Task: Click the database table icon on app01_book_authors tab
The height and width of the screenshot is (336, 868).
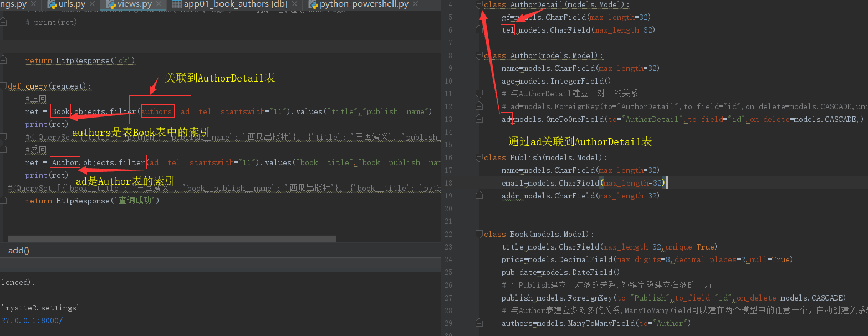Action: click(176, 4)
